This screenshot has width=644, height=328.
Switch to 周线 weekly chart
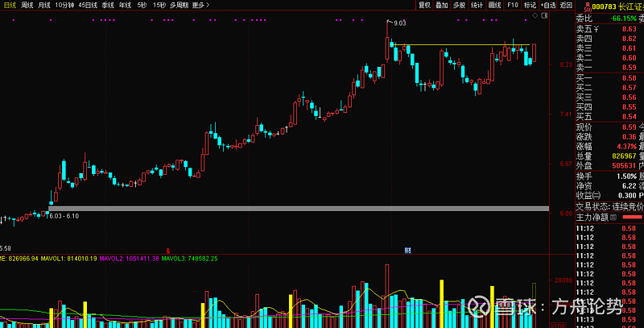(27, 5)
